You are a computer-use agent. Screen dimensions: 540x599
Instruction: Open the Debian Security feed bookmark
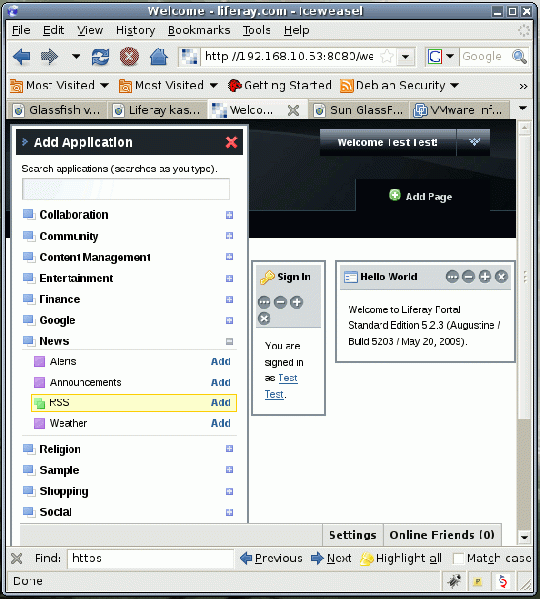point(399,85)
